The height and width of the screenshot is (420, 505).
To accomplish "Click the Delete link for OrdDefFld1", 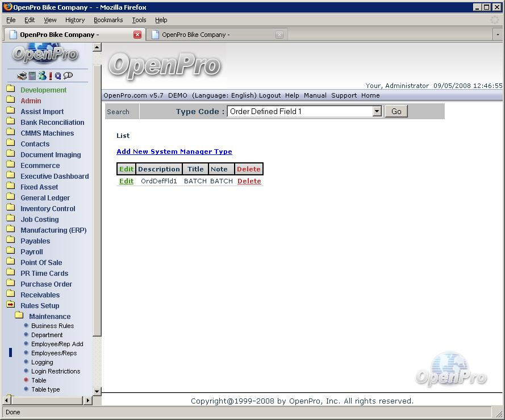I will tap(249, 182).
